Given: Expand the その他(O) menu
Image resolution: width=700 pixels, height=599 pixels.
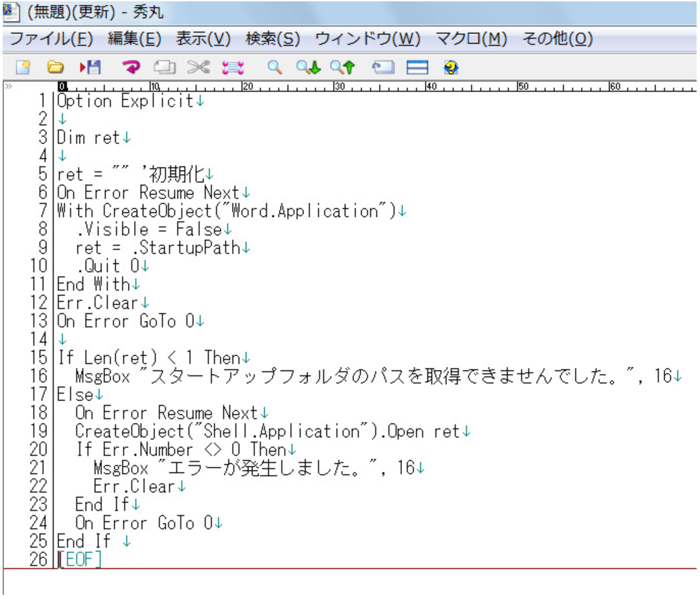Looking at the screenshot, I should 556,39.
